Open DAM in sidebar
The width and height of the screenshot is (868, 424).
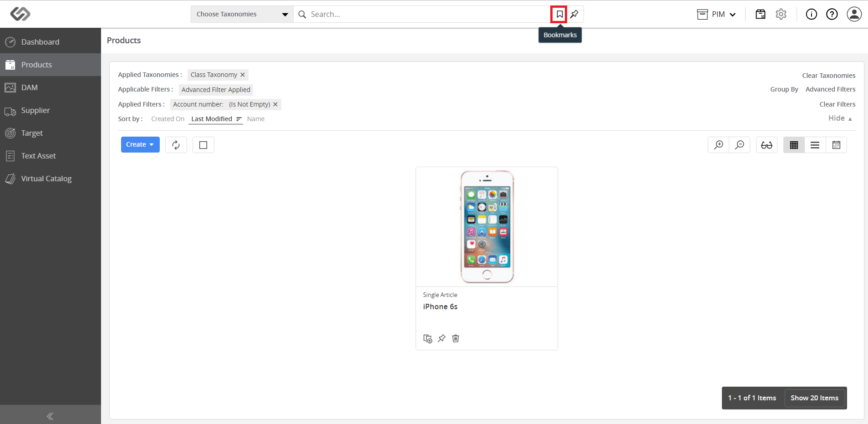coord(51,87)
